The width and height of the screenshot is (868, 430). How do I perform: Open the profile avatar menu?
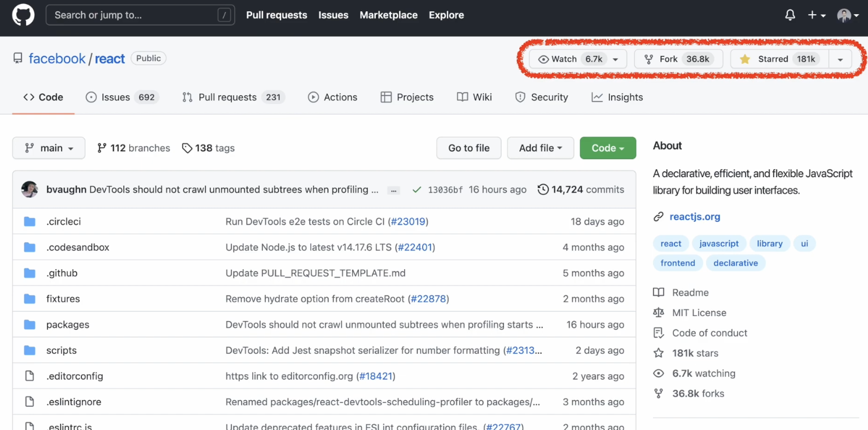tap(848, 15)
